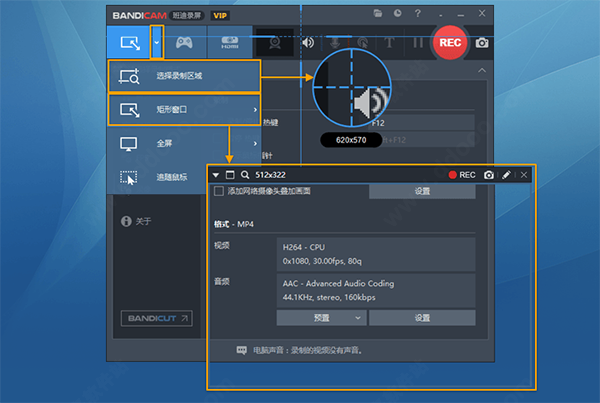Click AAC - Advanced Audio Coding info
Screen dimensions: 600x403
click(376, 290)
